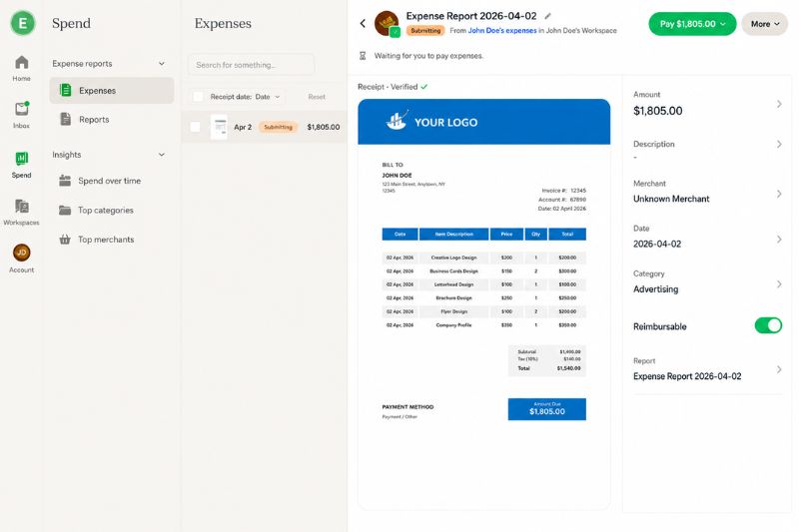Select Expenses menu item
Screen dimensions: 799x532
112,90
